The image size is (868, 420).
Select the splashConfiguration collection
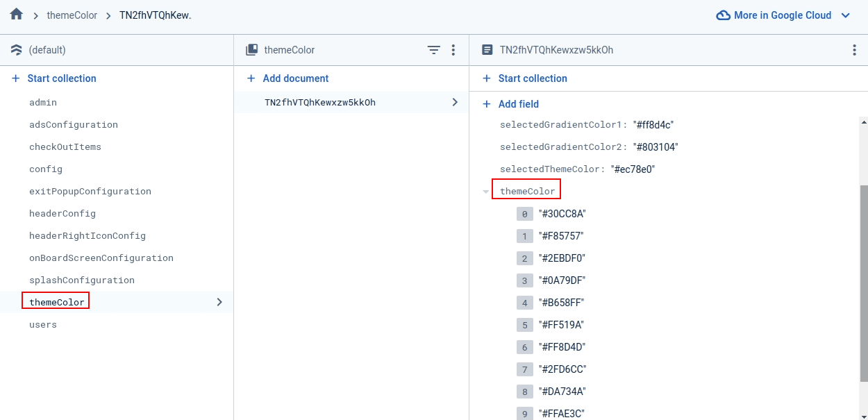pos(82,280)
